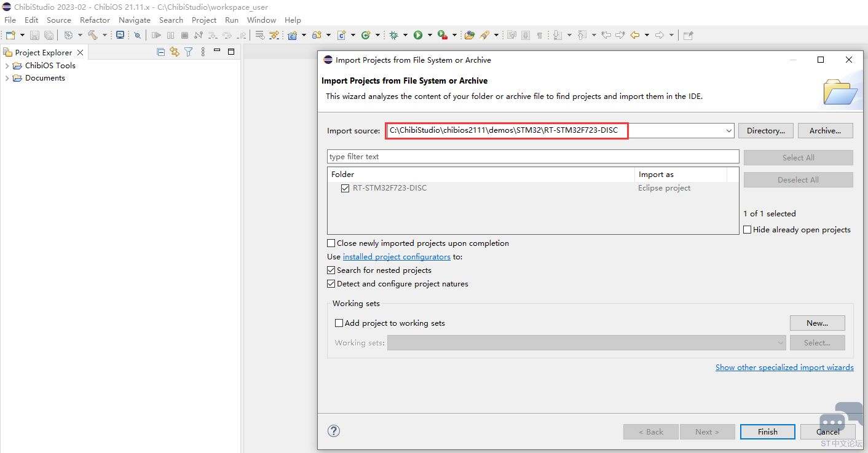The image size is (868, 453).
Task: Select the Project Explorer tab
Action: (x=44, y=52)
